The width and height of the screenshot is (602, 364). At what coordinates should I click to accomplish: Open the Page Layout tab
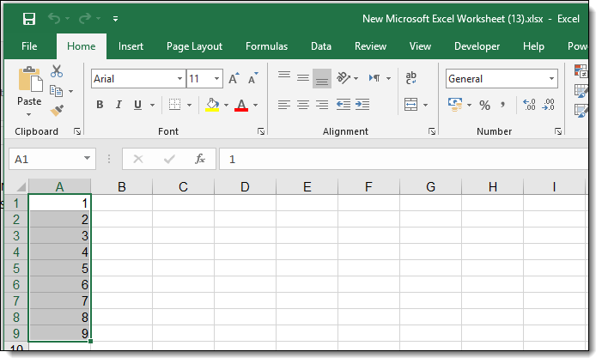194,46
